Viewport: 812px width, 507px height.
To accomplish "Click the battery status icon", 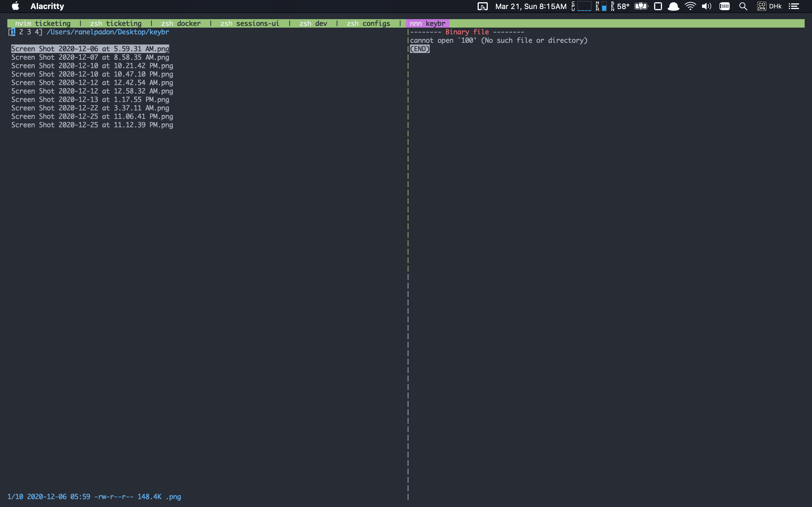I will pyautogui.click(x=641, y=6).
